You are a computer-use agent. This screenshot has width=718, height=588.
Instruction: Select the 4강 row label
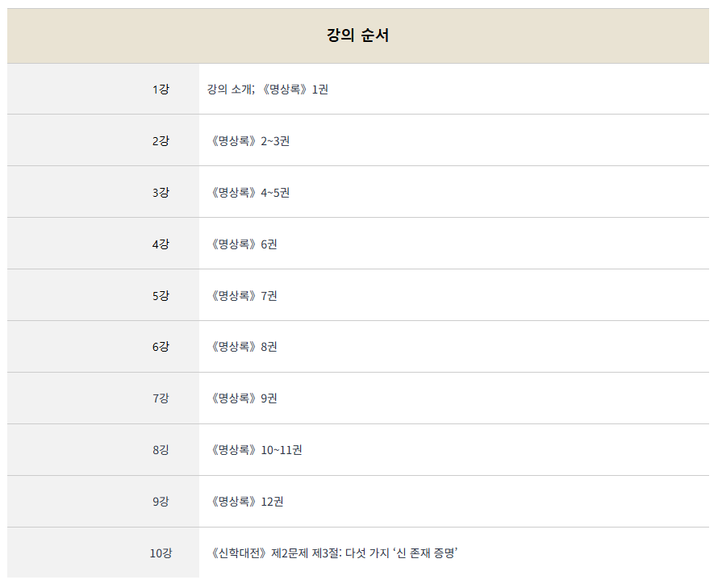point(161,244)
